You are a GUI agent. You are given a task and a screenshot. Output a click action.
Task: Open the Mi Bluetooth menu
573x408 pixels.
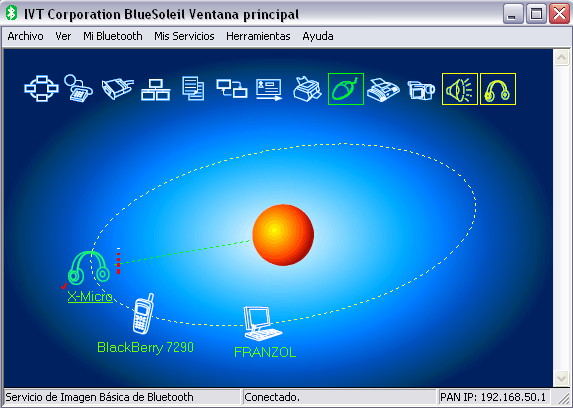click(x=113, y=36)
